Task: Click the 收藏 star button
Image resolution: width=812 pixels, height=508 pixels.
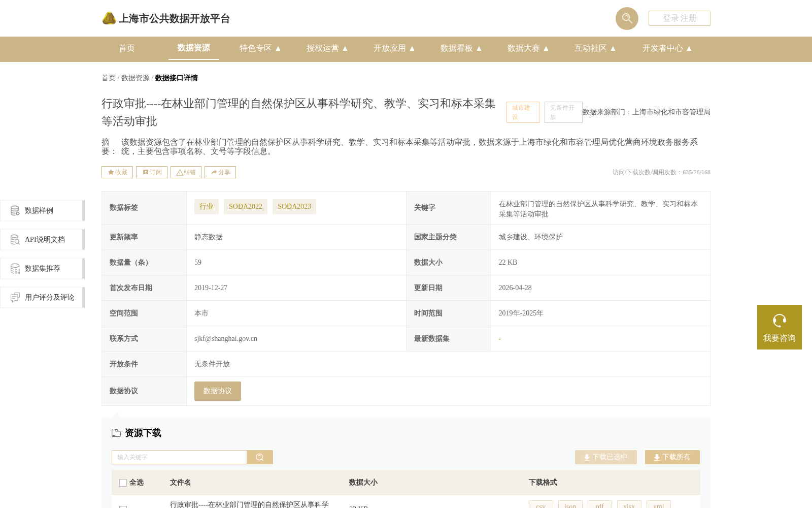Action: [117, 172]
